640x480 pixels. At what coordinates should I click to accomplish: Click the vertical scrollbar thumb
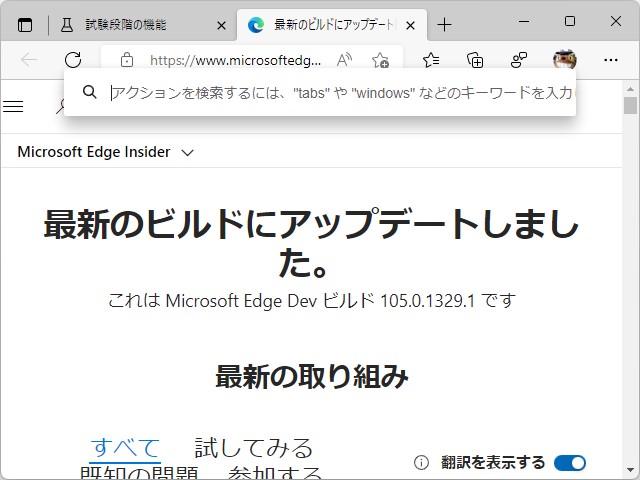coord(630,105)
